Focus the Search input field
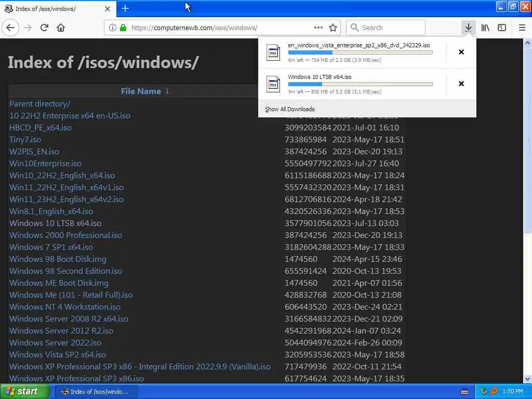 click(x=386, y=28)
